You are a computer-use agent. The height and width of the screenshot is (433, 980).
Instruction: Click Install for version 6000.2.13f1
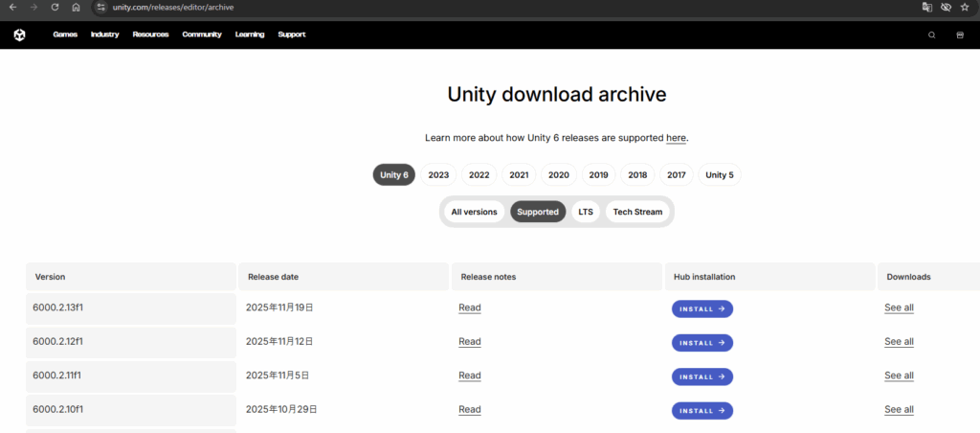(702, 308)
